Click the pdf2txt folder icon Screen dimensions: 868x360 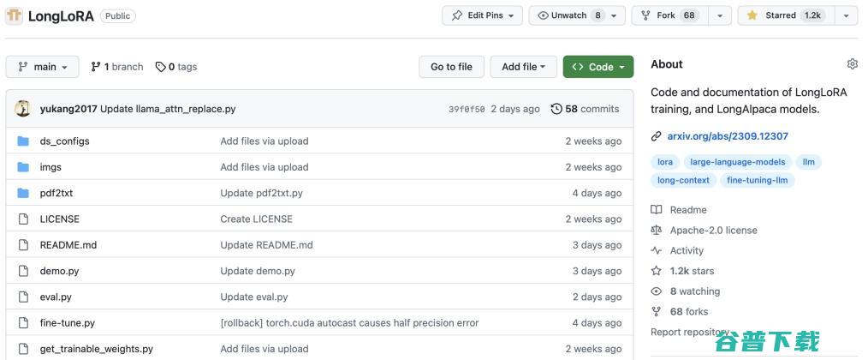(x=23, y=193)
